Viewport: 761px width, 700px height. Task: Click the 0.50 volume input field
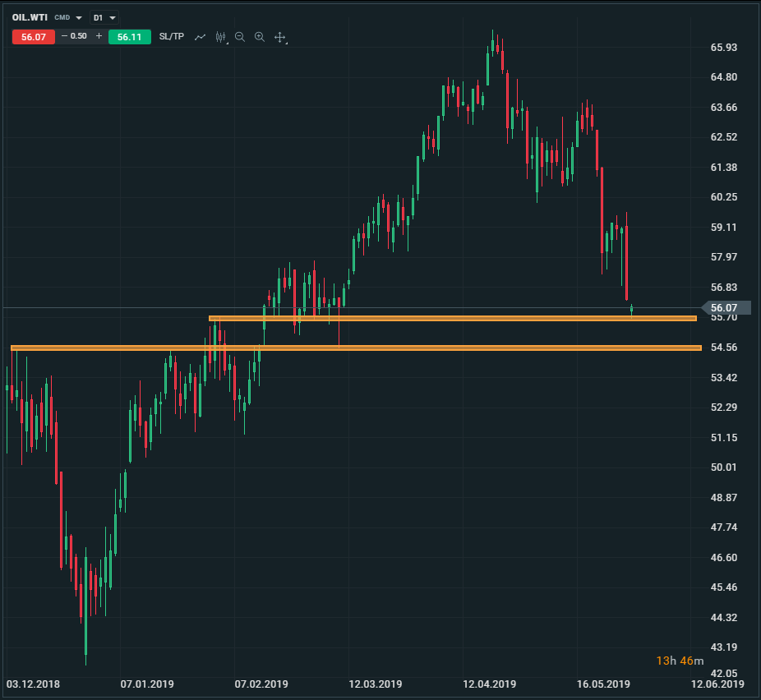[x=80, y=36]
